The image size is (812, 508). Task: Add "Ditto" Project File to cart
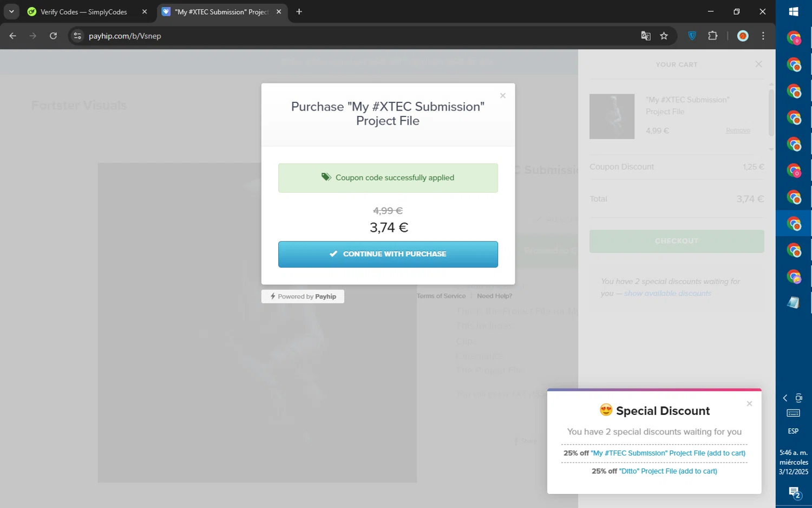coord(668,471)
